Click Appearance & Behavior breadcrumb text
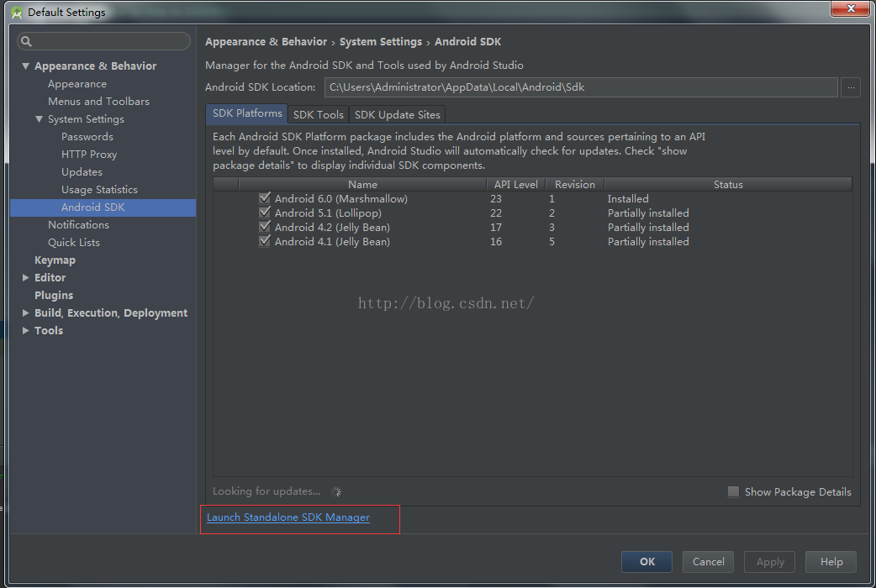 266,42
